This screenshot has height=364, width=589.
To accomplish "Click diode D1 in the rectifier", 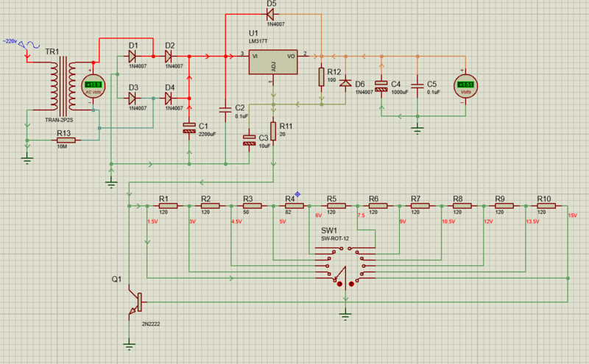I will 133,55.
